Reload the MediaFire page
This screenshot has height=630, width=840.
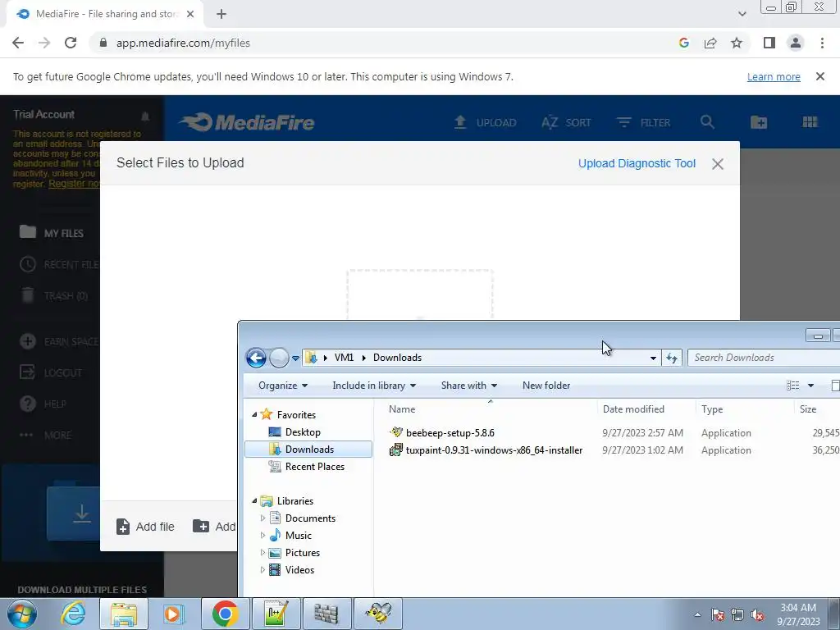[x=71, y=43]
